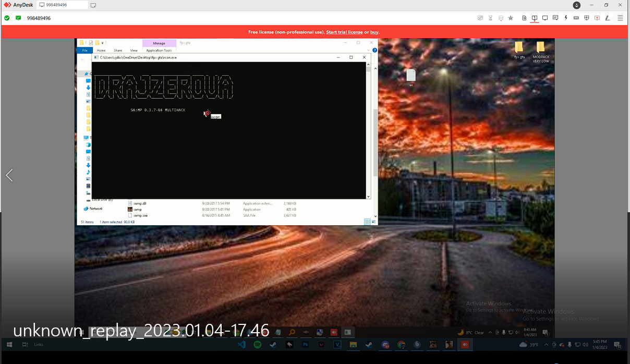Click the hourglass icon in AnyDesk toolbar
The image size is (630, 364).
click(x=490, y=18)
